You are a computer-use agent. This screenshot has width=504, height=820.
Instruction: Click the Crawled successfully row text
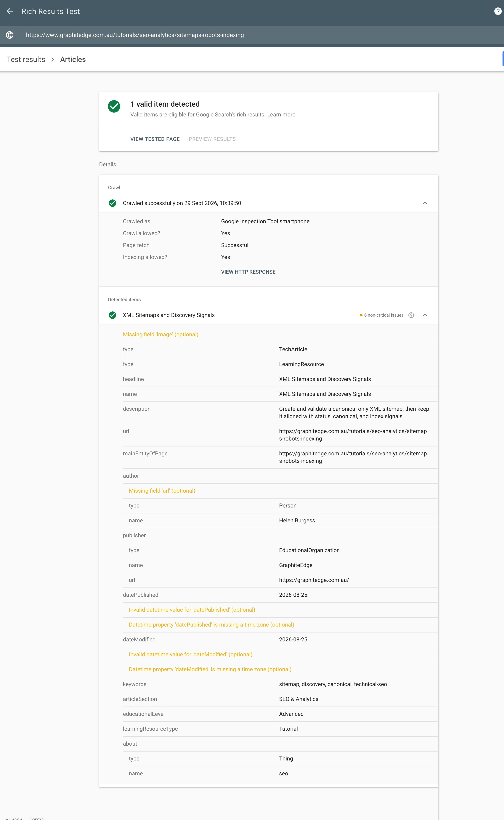182,203
